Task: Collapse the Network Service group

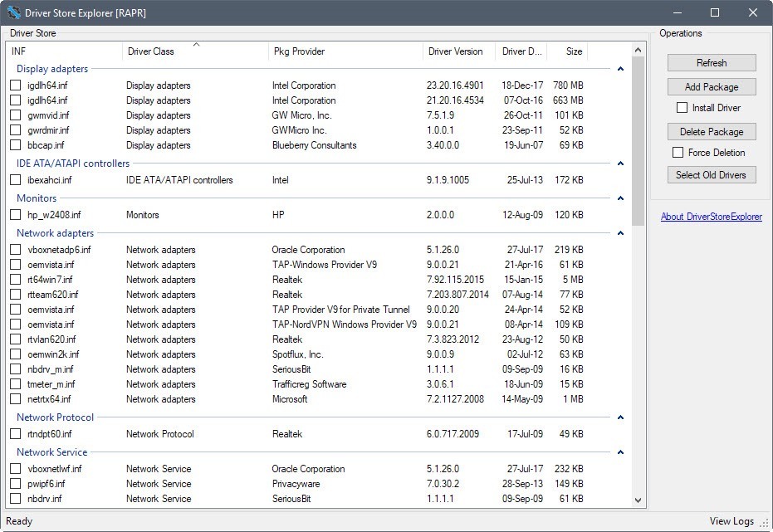Action: pos(620,453)
